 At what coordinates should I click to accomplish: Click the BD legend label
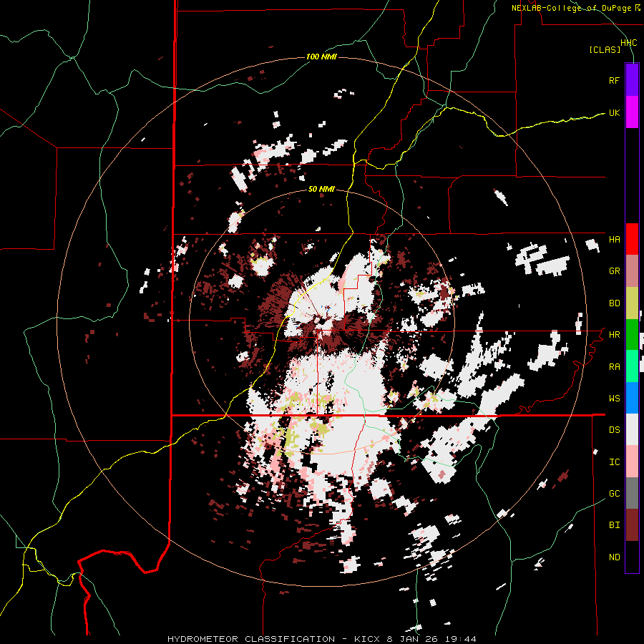tap(614, 303)
